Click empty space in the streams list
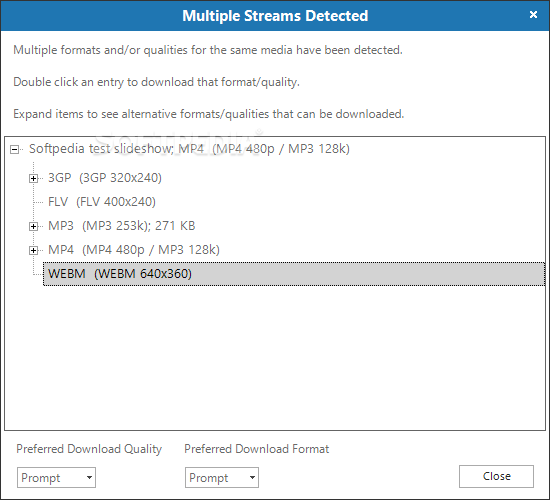The height and width of the screenshot is (500, 550). pos(275,358)
